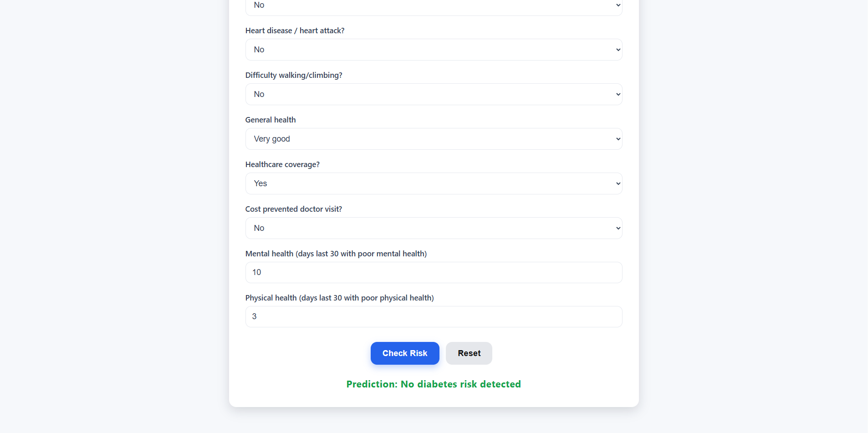
Task: Click the 'Cost prevented doctor visit?' label
Action: pyautogui.click(x=294, y=209)
